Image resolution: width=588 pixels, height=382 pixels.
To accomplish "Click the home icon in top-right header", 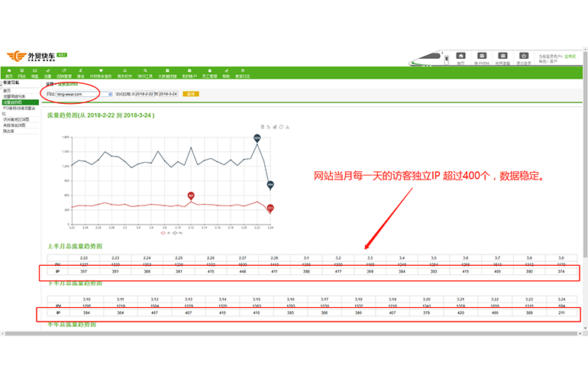I will [x=460, y=57].
